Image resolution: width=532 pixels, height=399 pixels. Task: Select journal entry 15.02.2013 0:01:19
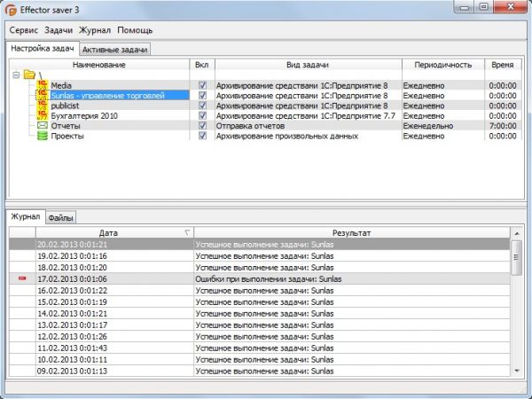[x=260, y=302]
